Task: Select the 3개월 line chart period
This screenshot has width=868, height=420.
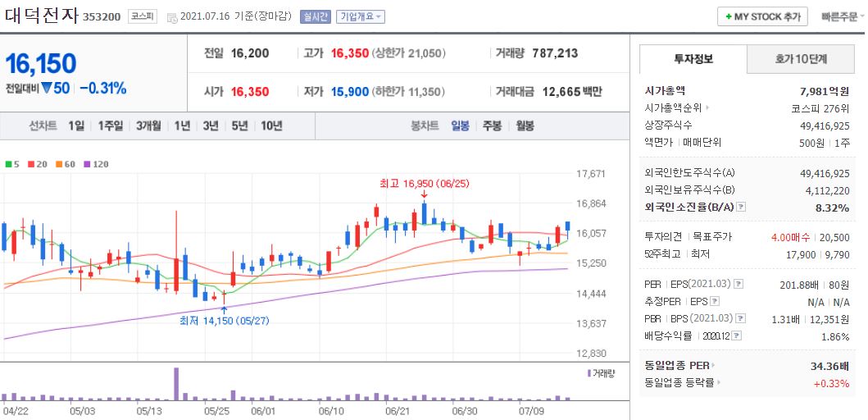Action: tap(148, 126)
